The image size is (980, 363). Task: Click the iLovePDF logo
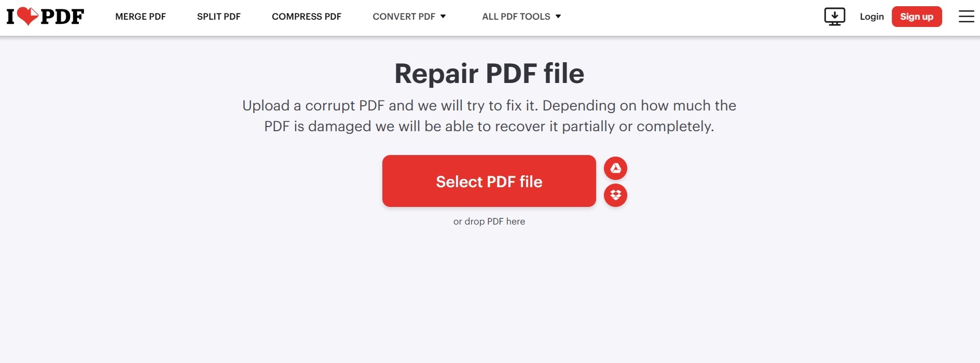(x=45, y=17)
